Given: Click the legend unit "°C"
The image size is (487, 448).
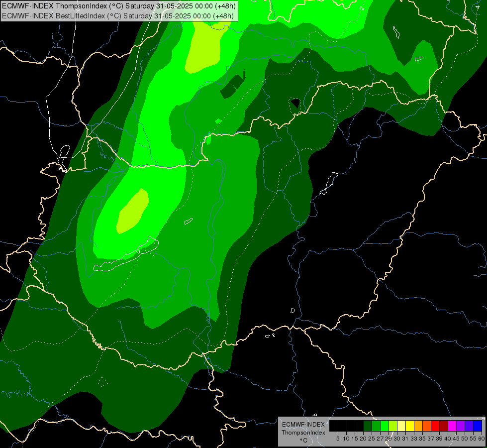Looking at the screenshot, I should 304,441.
